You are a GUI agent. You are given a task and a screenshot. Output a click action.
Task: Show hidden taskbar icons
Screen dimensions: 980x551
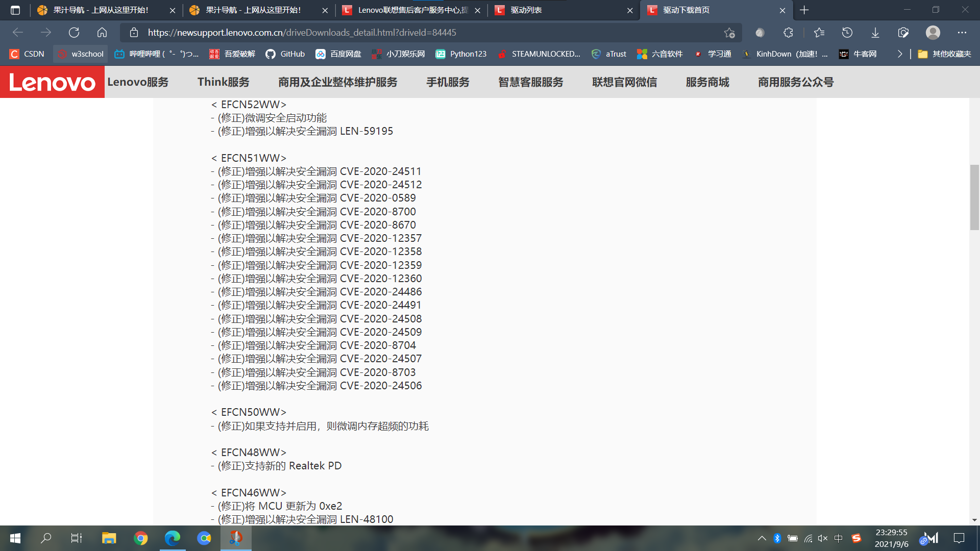coord(761,538)
